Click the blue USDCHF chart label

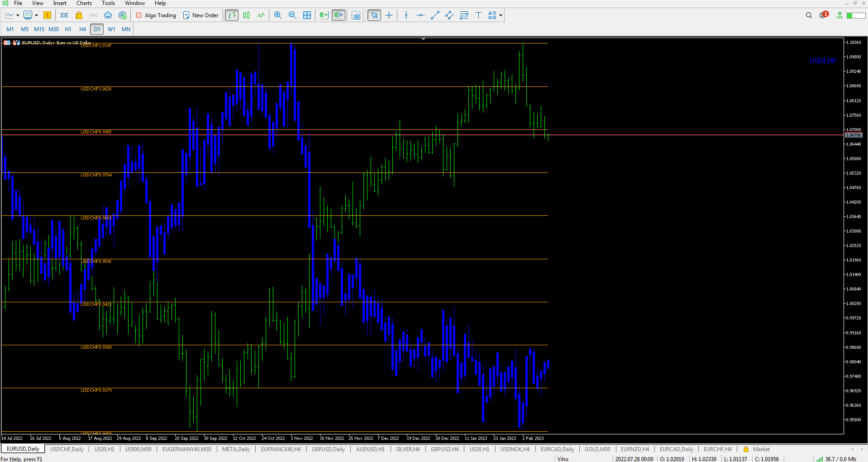[x=823, y=61]
